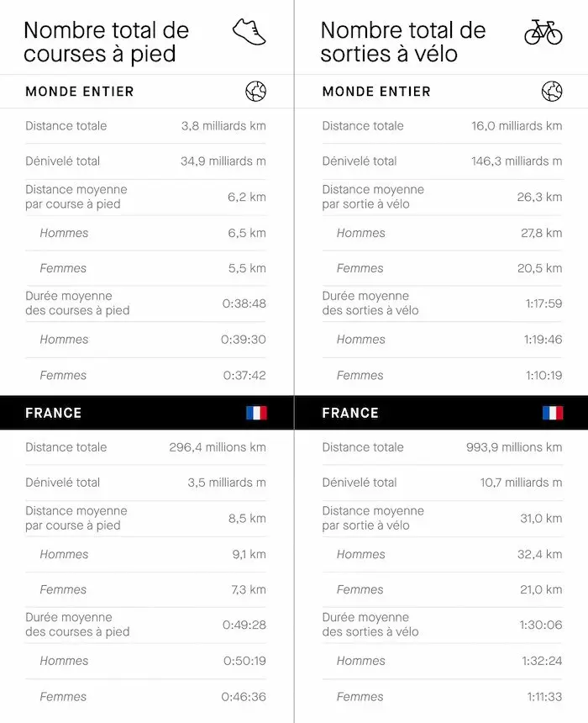Viewport: 588px width, 723px height.
Task: Click the "Nombre total de courses à pied" title
Action: pos(106,43)
